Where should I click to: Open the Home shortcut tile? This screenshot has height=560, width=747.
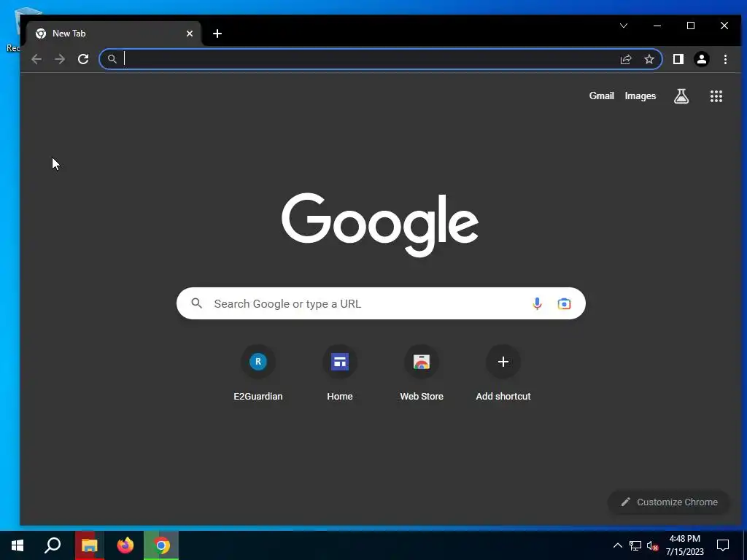click(340, 374)
